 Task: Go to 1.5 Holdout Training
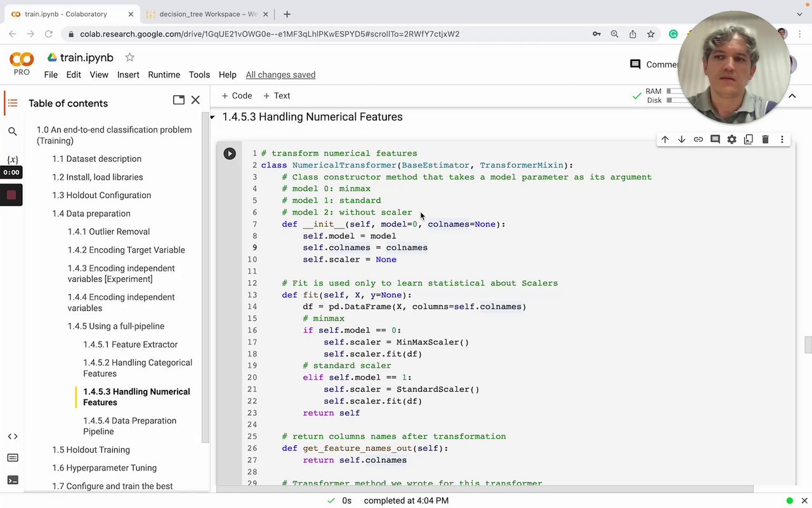click(91, 450)
